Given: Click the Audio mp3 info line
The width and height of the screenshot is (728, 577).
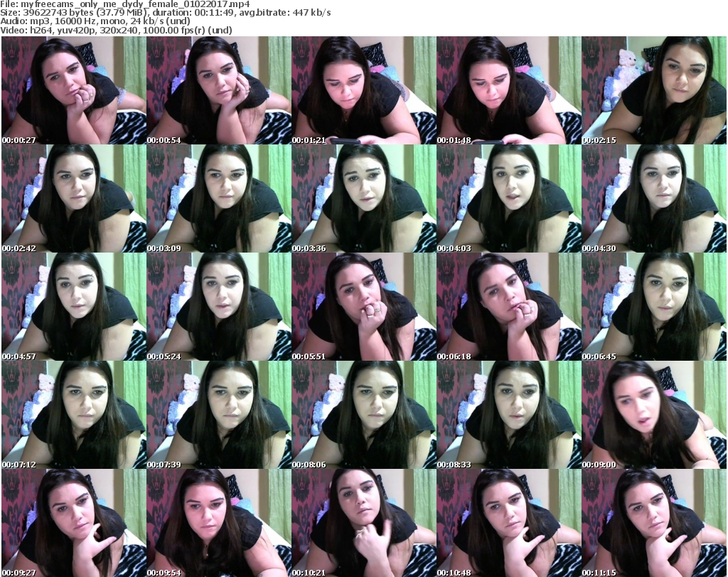Looking at the screenshot, I should 95,21.
